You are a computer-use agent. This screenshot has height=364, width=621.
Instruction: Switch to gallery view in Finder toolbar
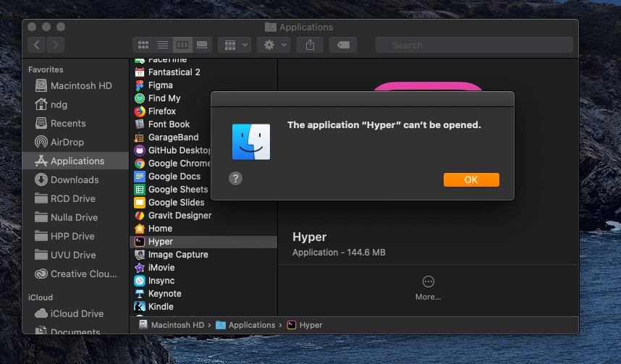click(202, 45)
